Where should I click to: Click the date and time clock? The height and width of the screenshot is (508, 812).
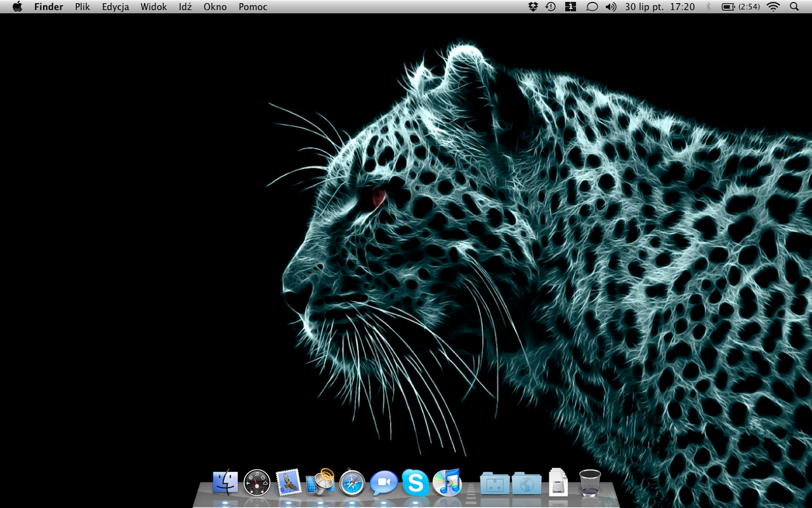[659, 7]
